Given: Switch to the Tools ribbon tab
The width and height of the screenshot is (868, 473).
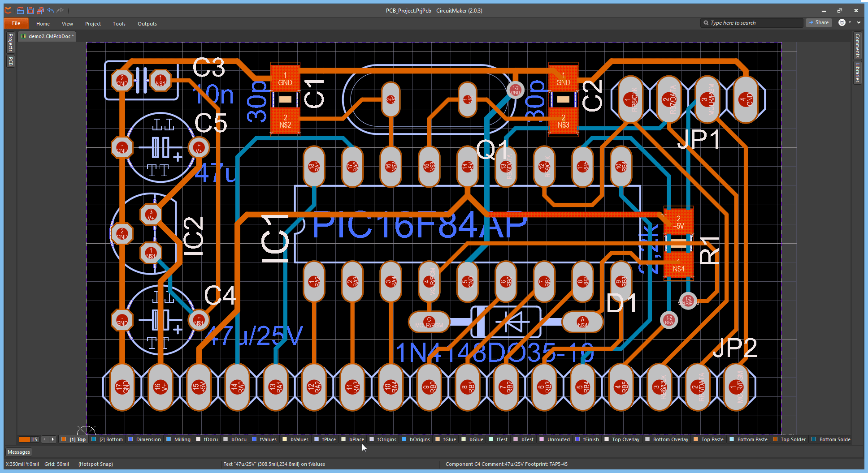Looking at the screenshot, I should click(x=119, y=24).
